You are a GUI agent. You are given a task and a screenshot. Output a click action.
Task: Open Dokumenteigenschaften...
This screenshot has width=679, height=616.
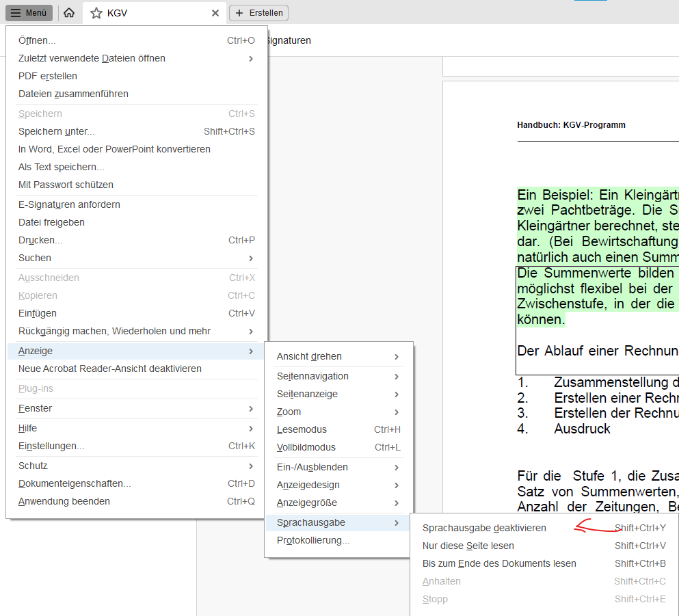point(136,484)
